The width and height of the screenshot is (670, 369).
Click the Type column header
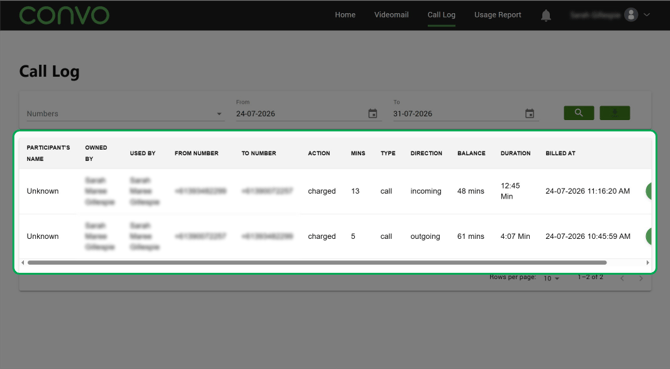pyautogui.click(x=388, y=153)
